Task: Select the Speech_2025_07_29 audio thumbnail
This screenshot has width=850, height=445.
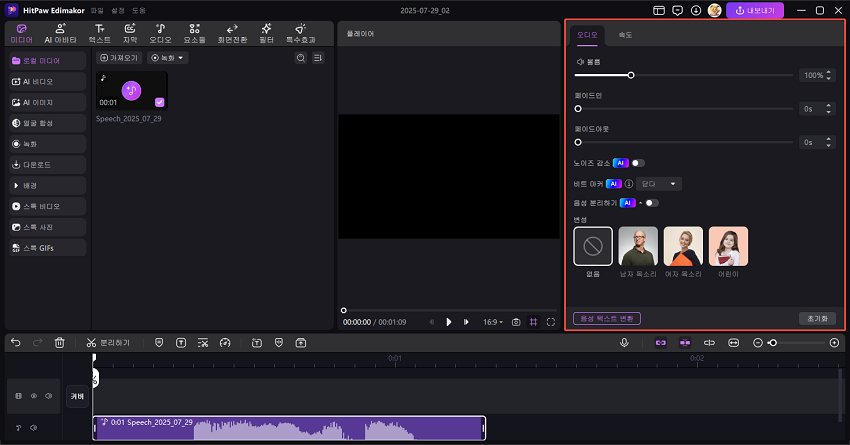Action: 132,91
